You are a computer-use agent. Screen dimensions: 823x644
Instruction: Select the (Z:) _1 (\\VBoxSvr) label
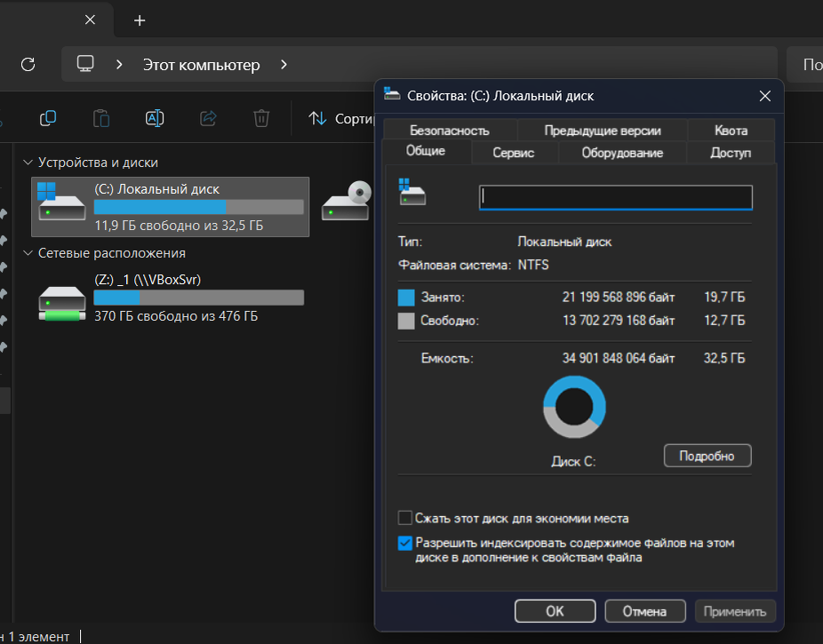[148, 280]
